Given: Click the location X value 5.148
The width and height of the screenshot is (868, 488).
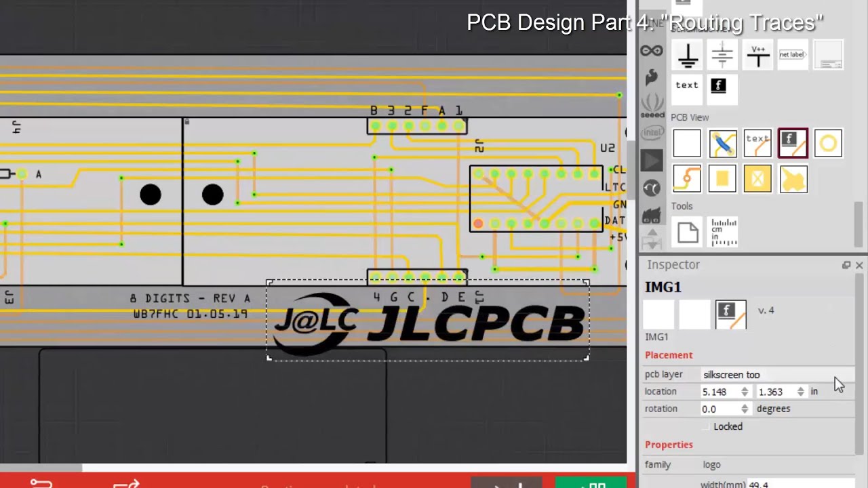Looking at the screenshot, I should pos(715,392).
